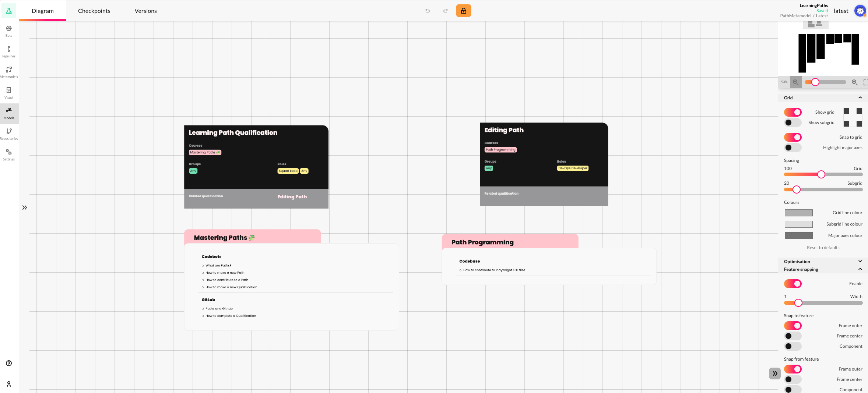Open the Pipelines sidebar section
This screenshot has width=868, height=393.
9,52
